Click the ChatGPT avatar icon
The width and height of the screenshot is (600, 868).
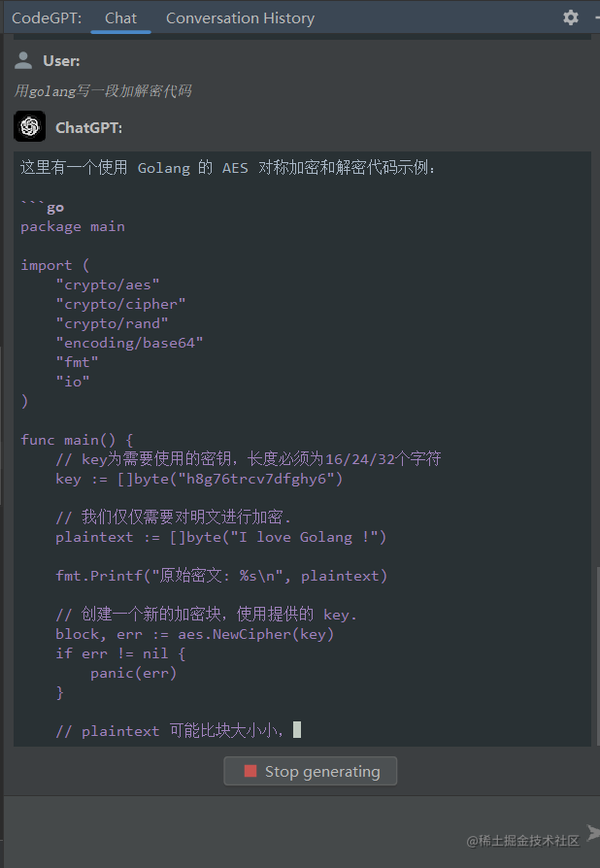click(28, 126)
